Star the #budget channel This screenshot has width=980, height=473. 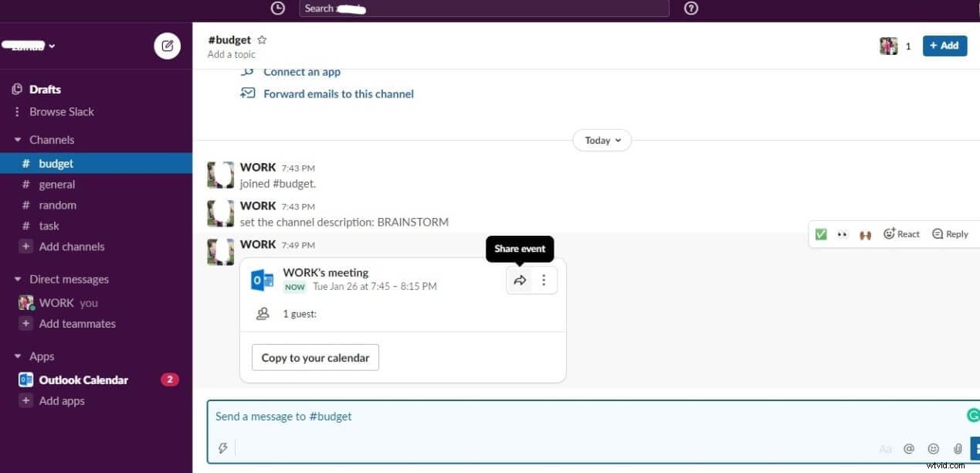pos(261,39)
